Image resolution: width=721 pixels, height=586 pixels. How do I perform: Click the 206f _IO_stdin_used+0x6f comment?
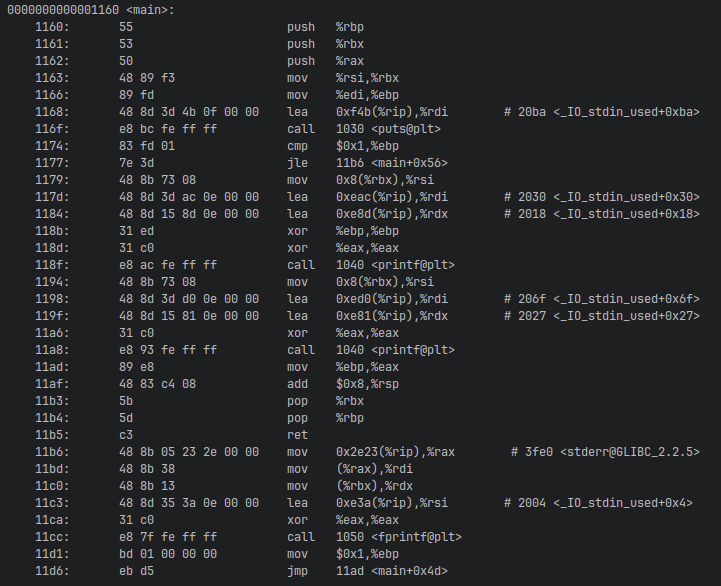point(601,299)
